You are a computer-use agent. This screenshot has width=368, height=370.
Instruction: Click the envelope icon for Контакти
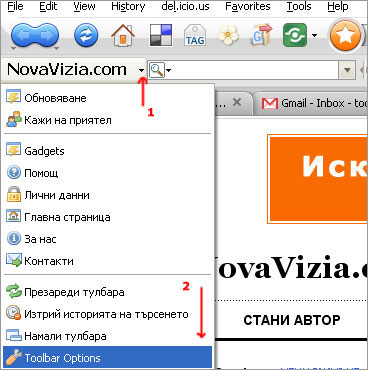(x=14, y=260)
